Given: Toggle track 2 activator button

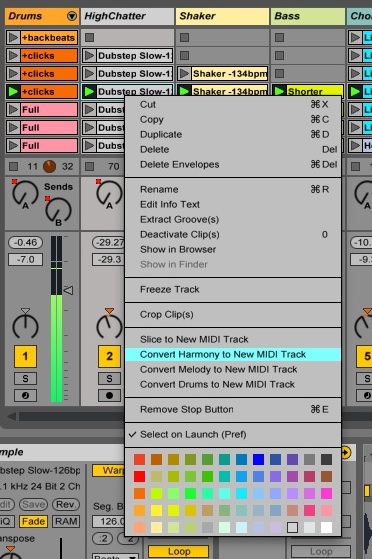Looking at the screenshot, I should tap(109, 356).
